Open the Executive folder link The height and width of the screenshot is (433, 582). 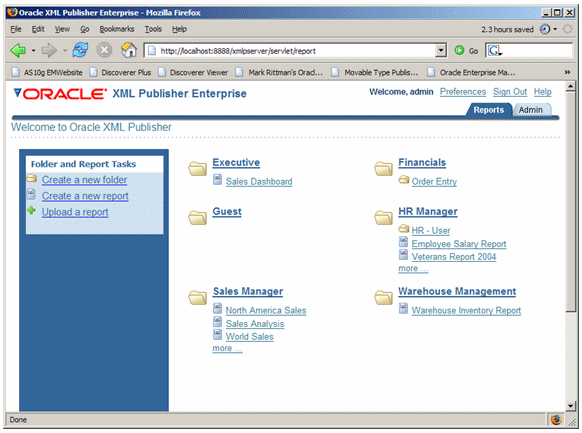point(236,163)
